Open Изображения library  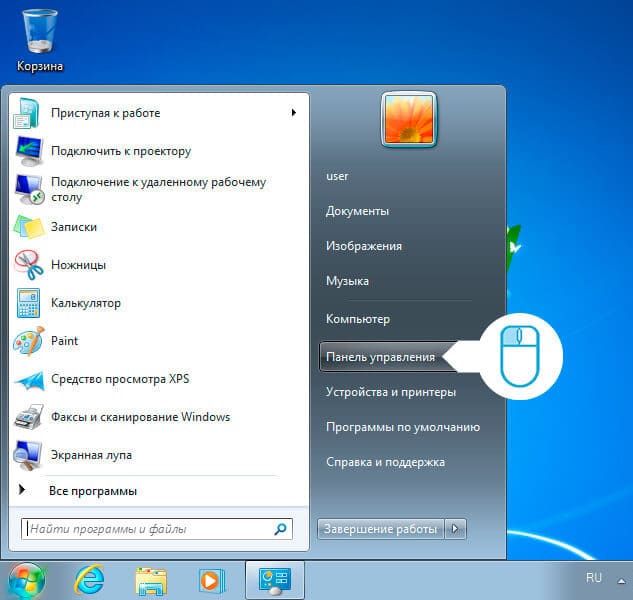coord(364,246)
